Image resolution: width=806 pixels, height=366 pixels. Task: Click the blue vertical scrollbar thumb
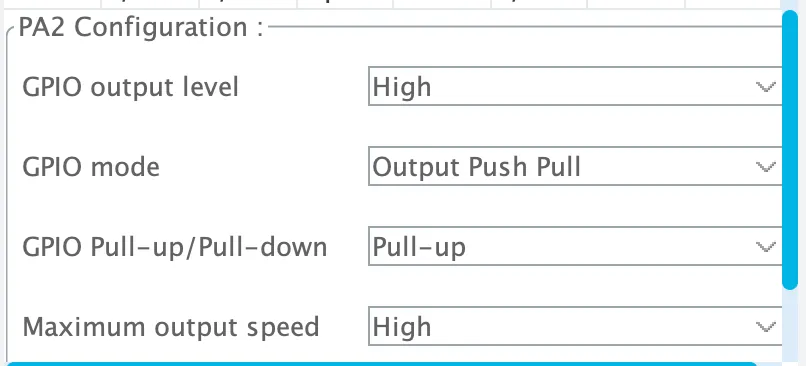pyautogui.click(x=790, y=151)
